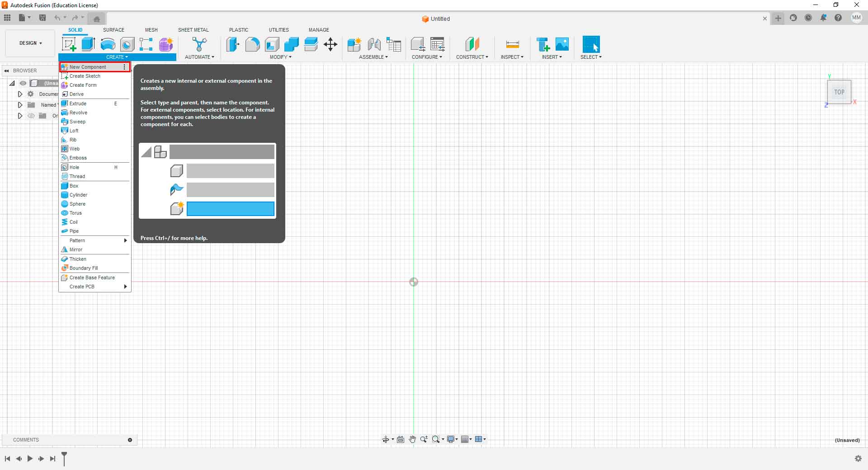Click the Move/Copy arrows icon
Screen dimensions: 868x470
click(330, 44)
